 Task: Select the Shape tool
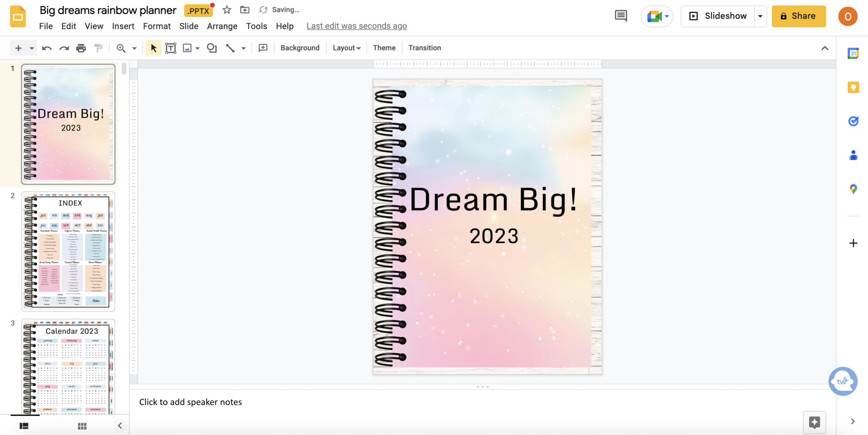pyautogui.click(x=211, y=48)
